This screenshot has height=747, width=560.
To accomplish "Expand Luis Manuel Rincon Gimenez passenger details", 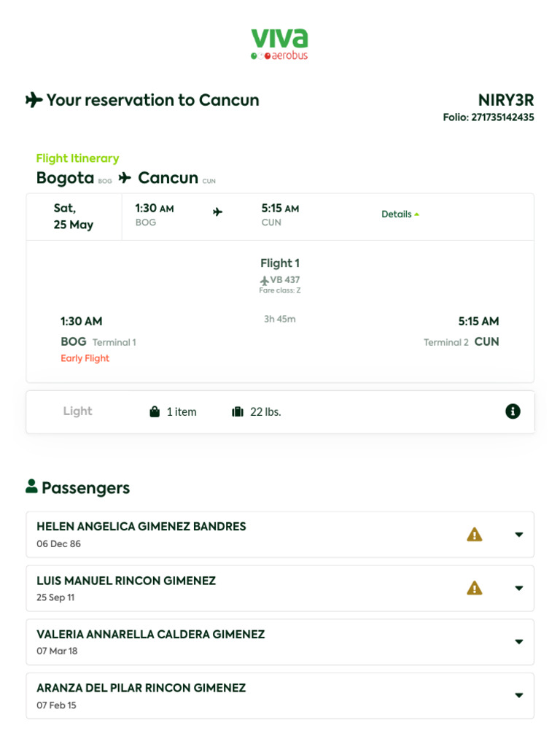I will tap(518, 588).
